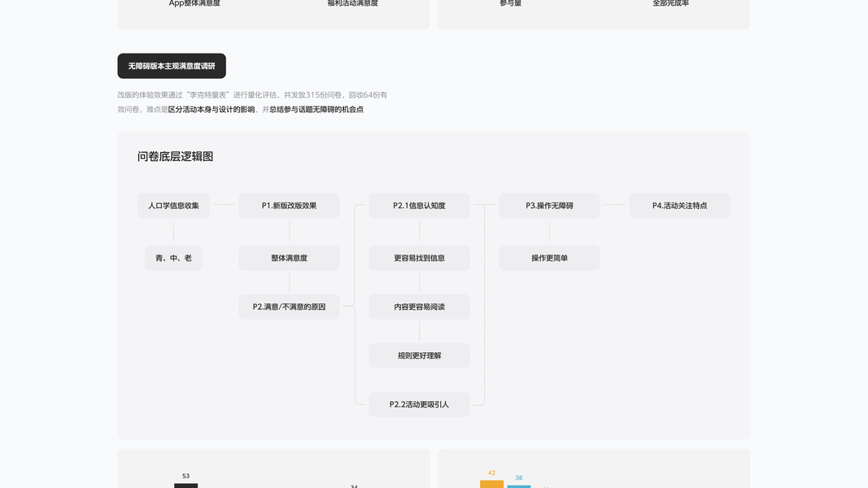Image resolution: width=868 pixels, height=488 pixels.
Task: Click the 参与量 label
Action: click(510, 3)
